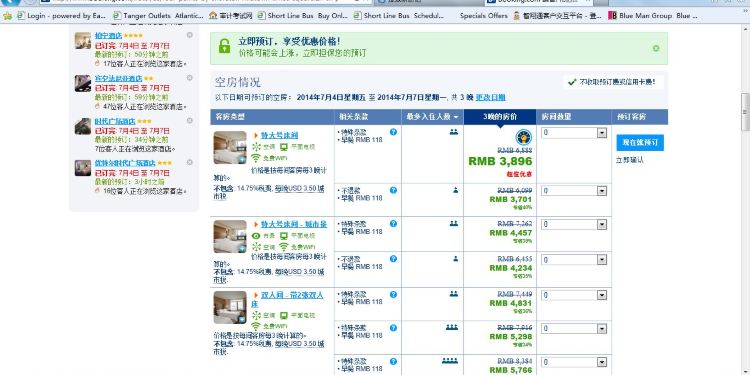Click the change dates link
The image size is (750, 375).
click(490, 97)
